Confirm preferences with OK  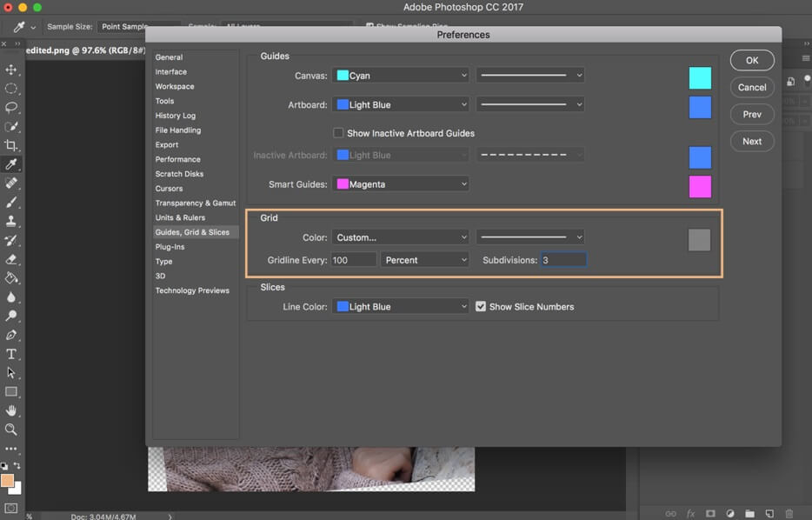(751, 60)
